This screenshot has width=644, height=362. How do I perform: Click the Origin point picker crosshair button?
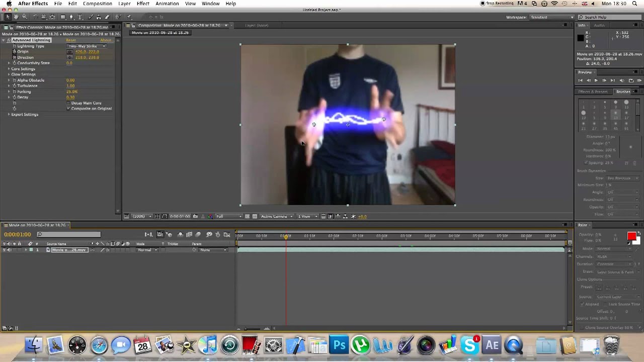(x=70, y=52)
